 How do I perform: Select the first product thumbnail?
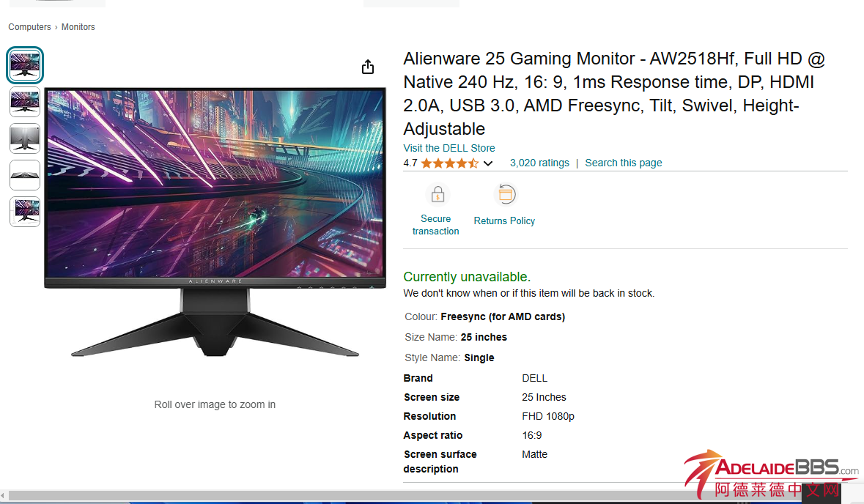click(25, 65)
